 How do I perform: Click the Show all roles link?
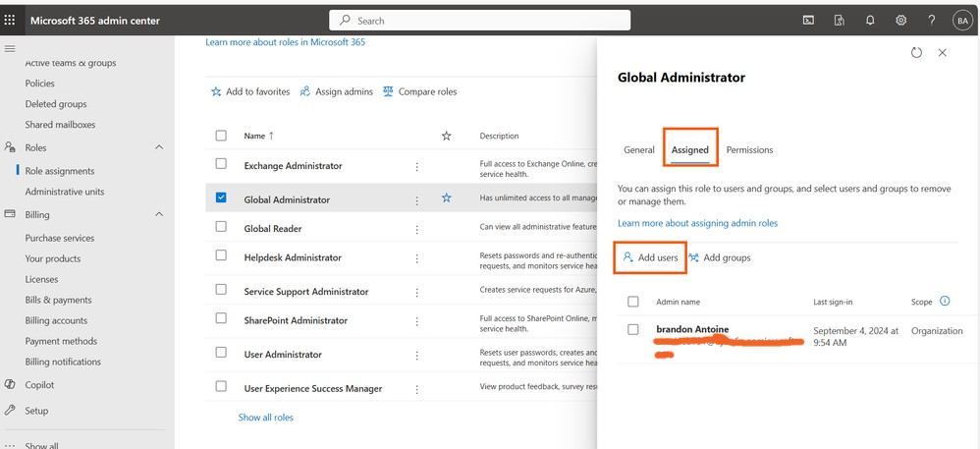coord(266,418)
